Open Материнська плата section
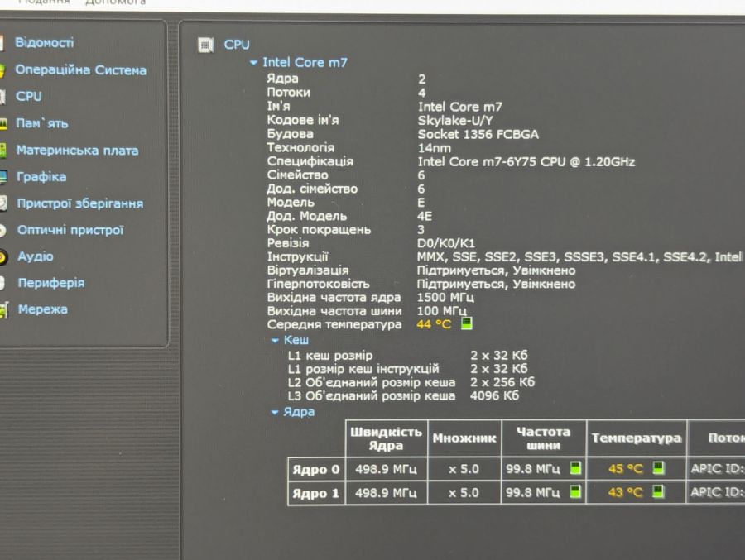This screenshot has width=745, height=560. click(x=78, y=151)
